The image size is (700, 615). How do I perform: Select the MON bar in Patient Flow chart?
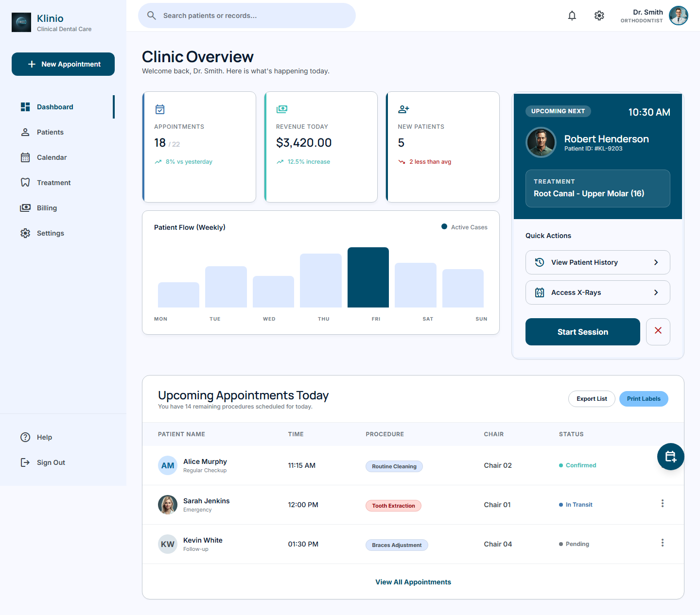178,295
